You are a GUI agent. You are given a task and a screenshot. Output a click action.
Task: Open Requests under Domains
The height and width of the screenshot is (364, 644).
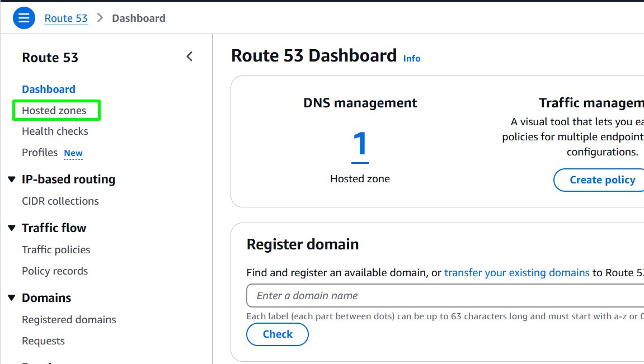(44, 341)
